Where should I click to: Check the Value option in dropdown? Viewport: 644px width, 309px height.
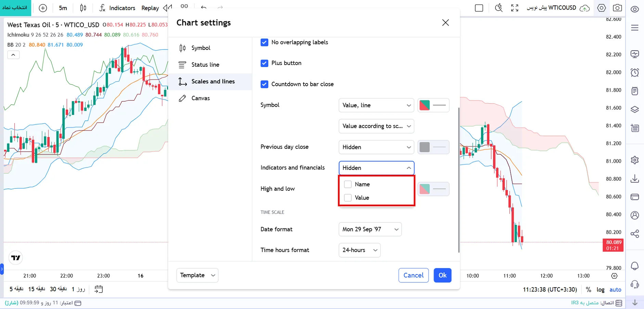[x=348, y=198]
